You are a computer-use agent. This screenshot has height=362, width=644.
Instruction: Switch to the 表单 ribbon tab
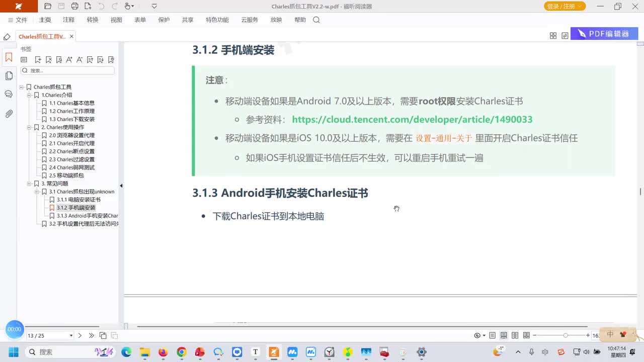(x=140, y=20)
